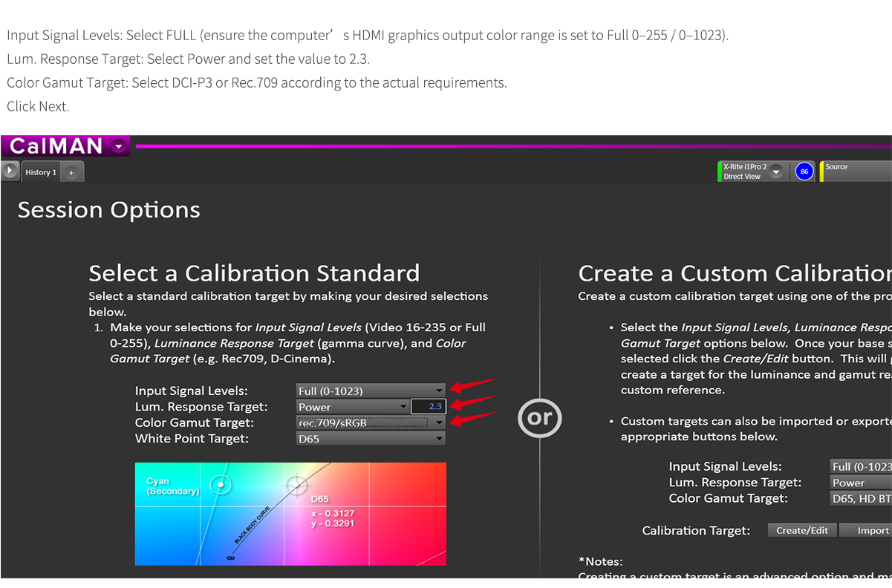Open the Source panel tab
The width and height of the screenshot is (892, 588).
[856, 171]
